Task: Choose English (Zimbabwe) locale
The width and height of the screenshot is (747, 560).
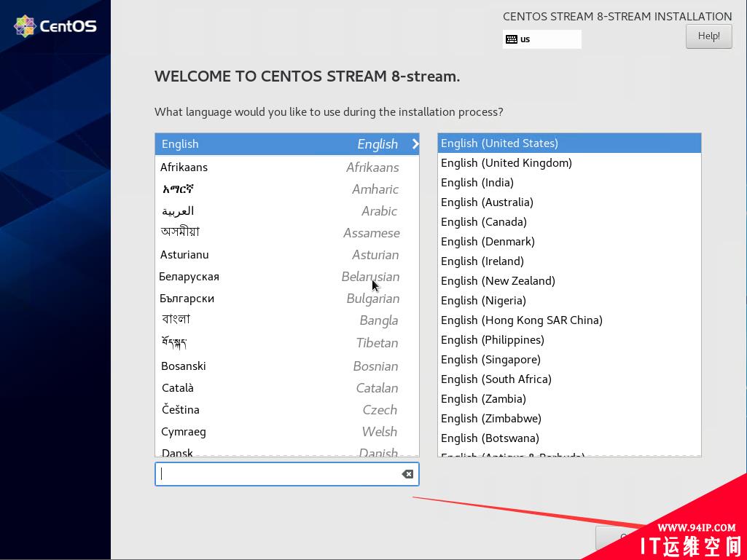Action: pyautogui.click(x=569, y=419)
